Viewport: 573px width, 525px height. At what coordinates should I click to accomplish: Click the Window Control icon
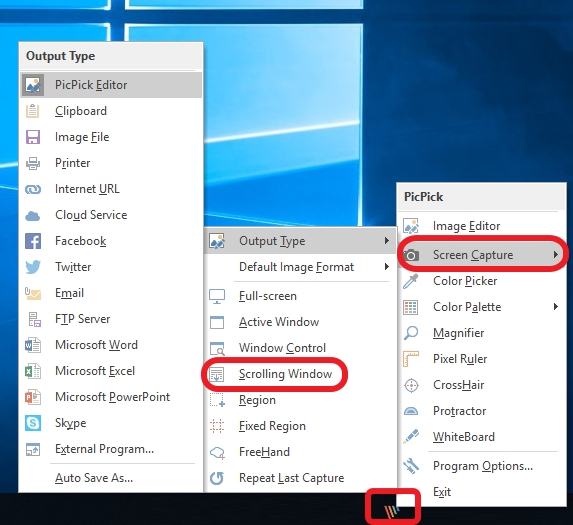tap(217, 349)
